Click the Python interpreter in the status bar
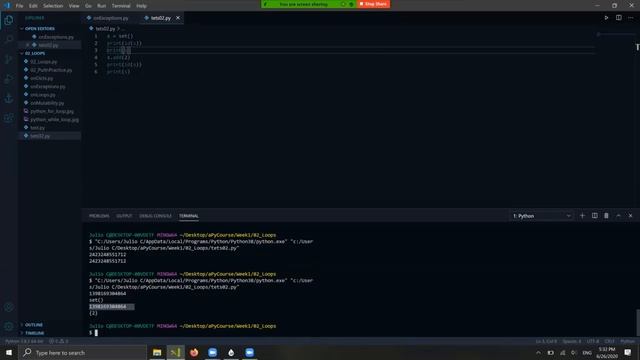 pyautogui.click(x=24, y=341)
